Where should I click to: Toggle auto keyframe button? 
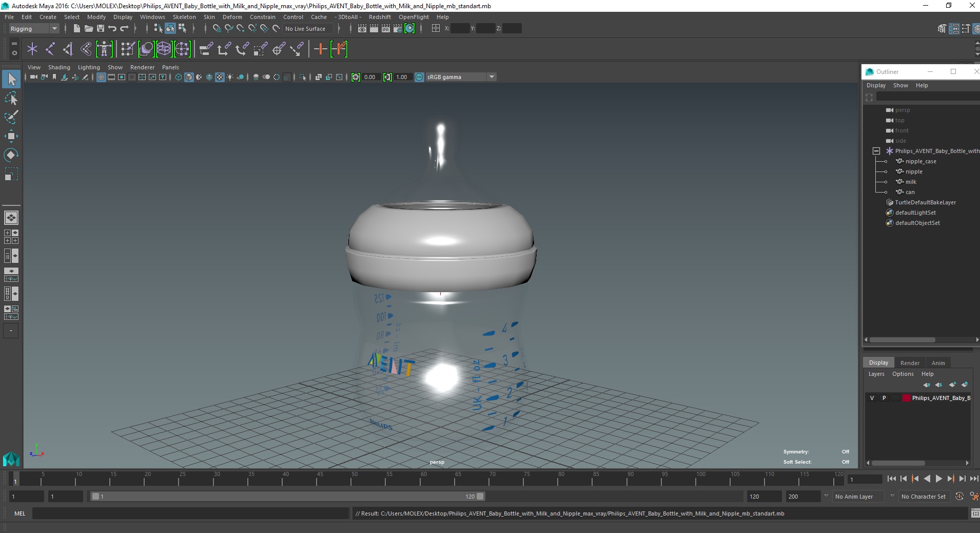click(959, 497)
